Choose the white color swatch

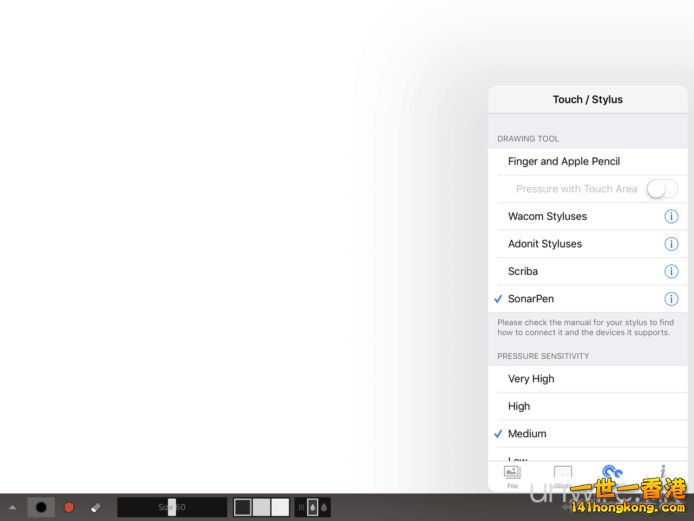point(280,507)
